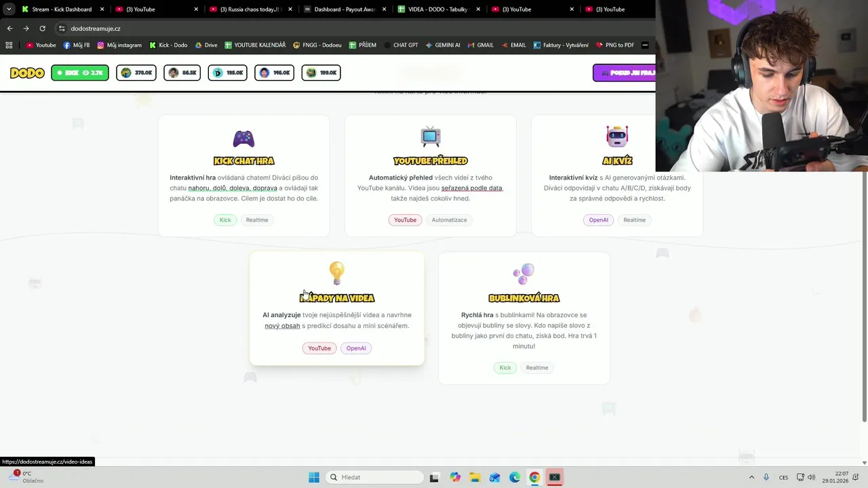Click the DODO logo in site header
The width and height of the screenshot is (868, 488).
[27, 73]
